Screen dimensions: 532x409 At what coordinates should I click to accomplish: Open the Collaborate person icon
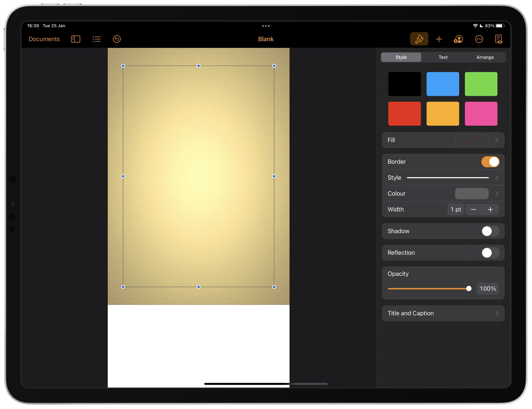click(458, 39)
